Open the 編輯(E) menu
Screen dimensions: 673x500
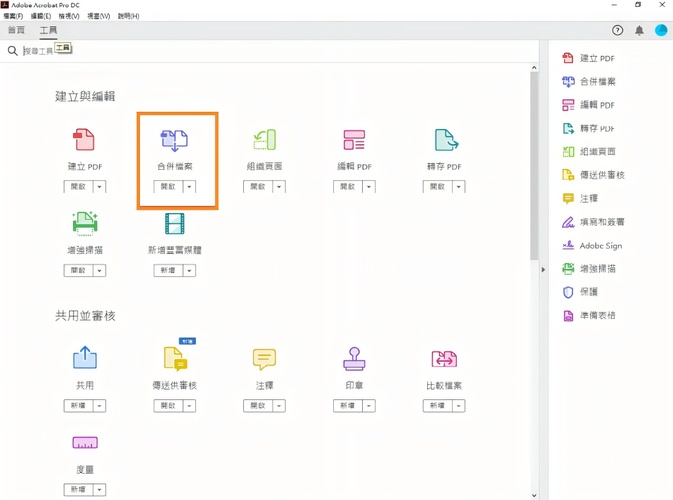point(41,16)
